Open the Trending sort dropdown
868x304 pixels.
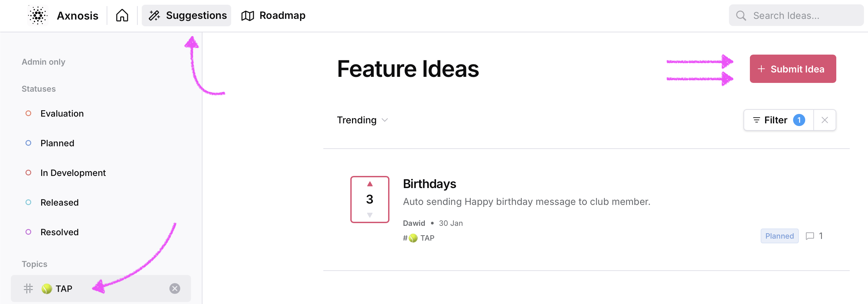coord(362,120)
